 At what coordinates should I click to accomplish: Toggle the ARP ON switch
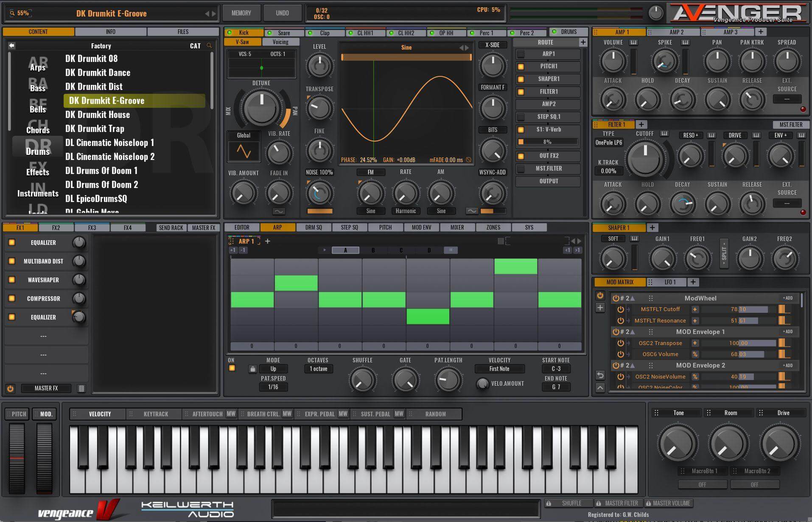coord(232,368)
